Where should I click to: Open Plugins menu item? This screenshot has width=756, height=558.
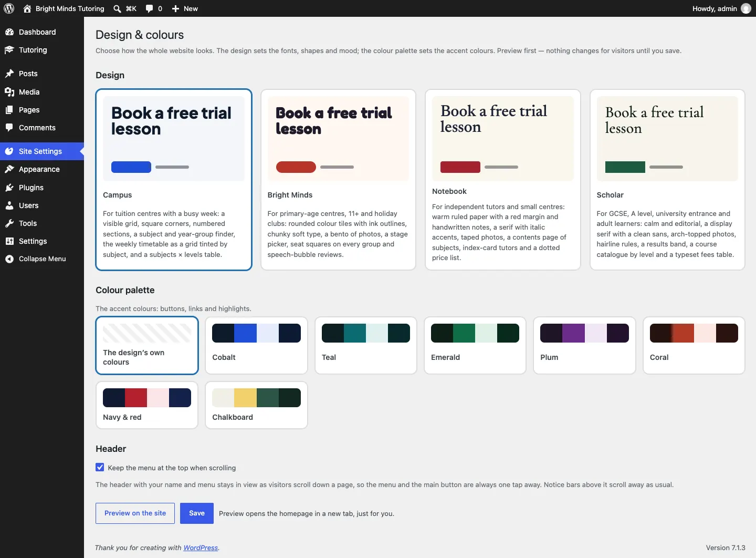tap(42, 188)
